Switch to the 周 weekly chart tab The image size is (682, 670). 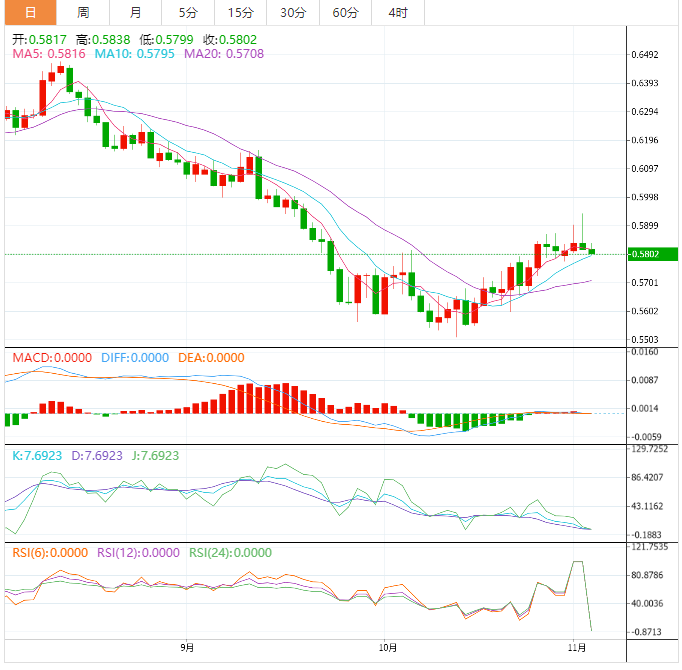coord(83,13)
